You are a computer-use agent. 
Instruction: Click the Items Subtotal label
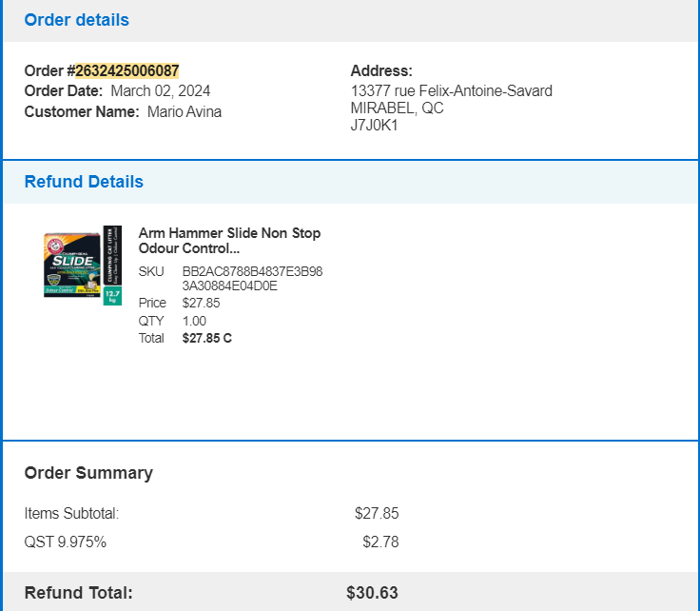coord(71,513)
